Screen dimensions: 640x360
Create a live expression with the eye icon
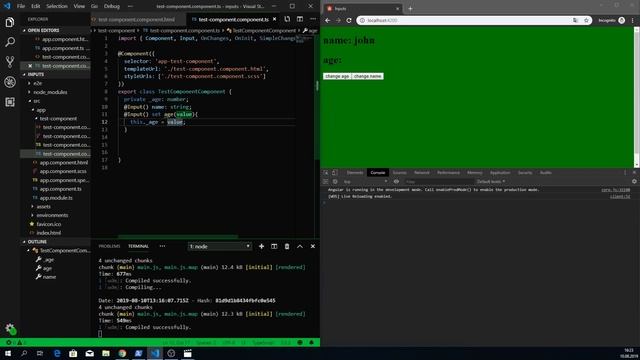tap(396, 182)
